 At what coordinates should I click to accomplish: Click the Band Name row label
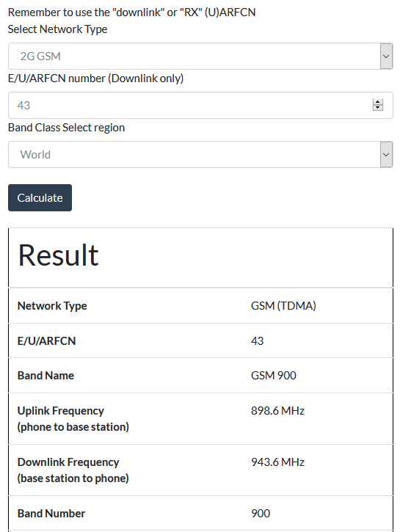[x=46, y=376]
